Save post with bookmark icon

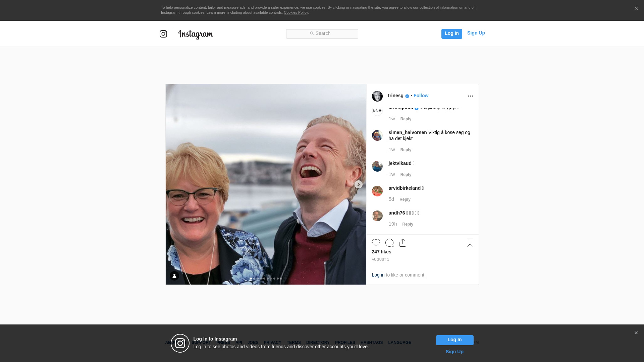point(470,243)
